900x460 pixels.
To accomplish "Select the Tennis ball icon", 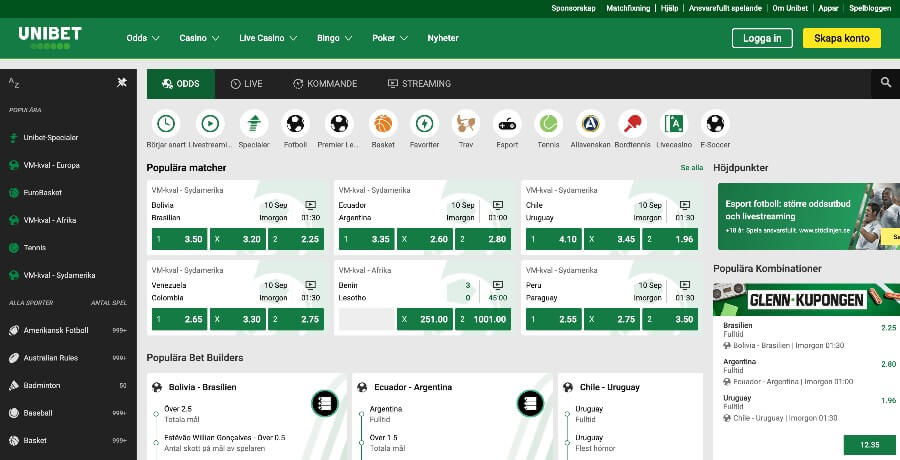I will (x=548, y=123).
